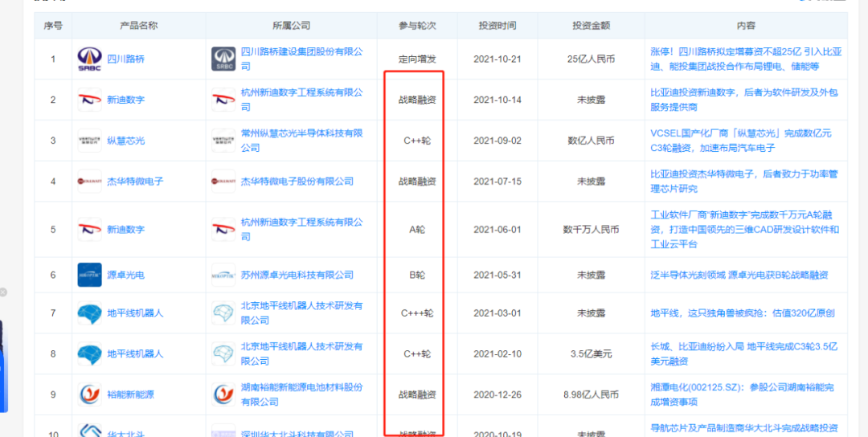Click the 投资时间 column header
Image resolution: width=868 pixels, height=437 pixels.
click(497, 26)
